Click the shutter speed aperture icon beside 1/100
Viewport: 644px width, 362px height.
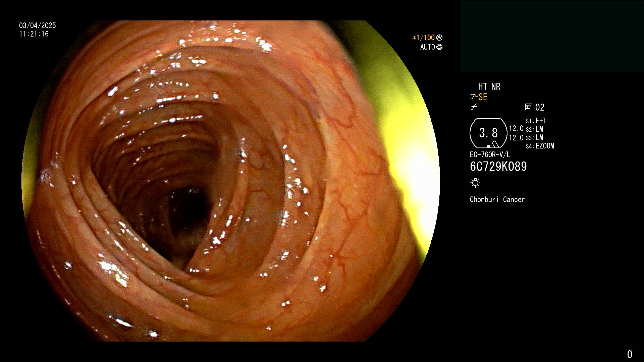[439, 38]
